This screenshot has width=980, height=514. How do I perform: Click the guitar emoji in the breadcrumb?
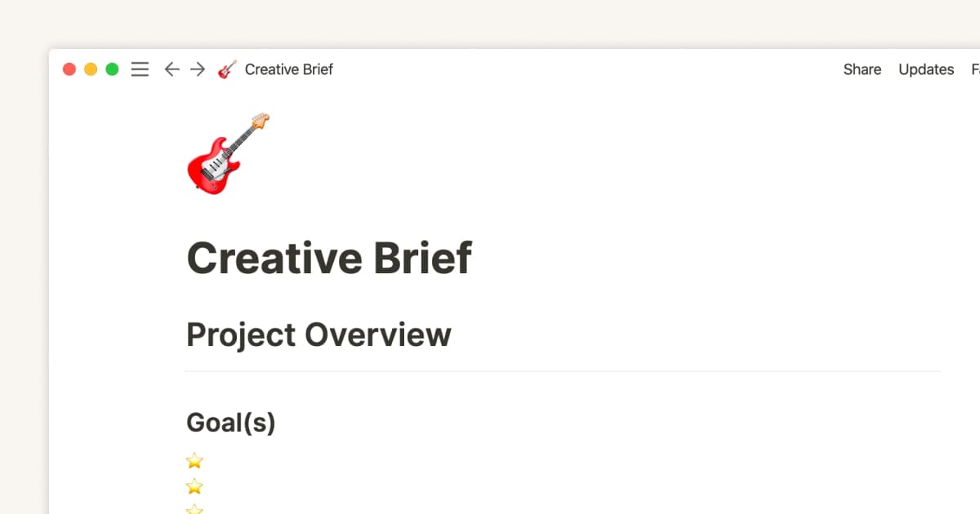pos(227,69)
